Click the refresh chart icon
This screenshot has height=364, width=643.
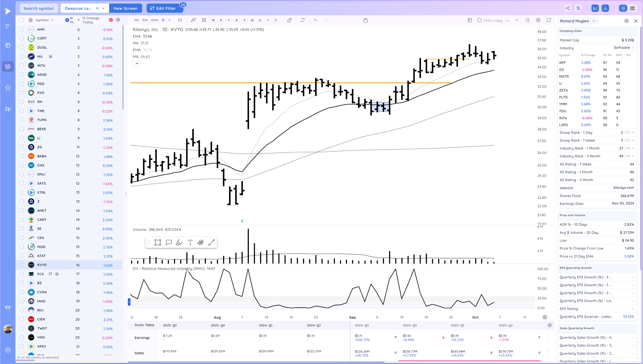pyautogui.click(x=303, y=20)
